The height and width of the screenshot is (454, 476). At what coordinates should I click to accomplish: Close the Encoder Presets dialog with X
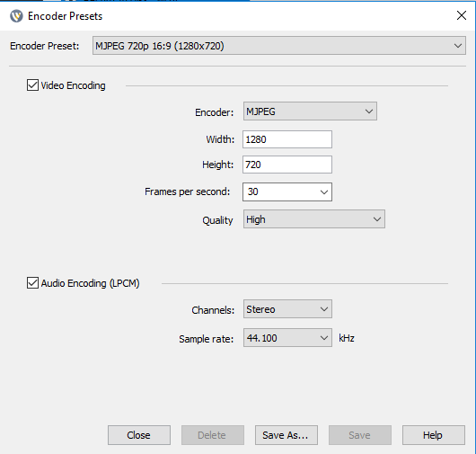click(x=462, y=15)
